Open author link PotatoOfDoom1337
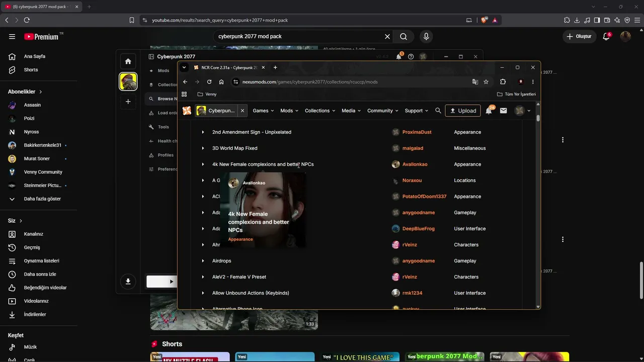 click(x=424, y=197)
